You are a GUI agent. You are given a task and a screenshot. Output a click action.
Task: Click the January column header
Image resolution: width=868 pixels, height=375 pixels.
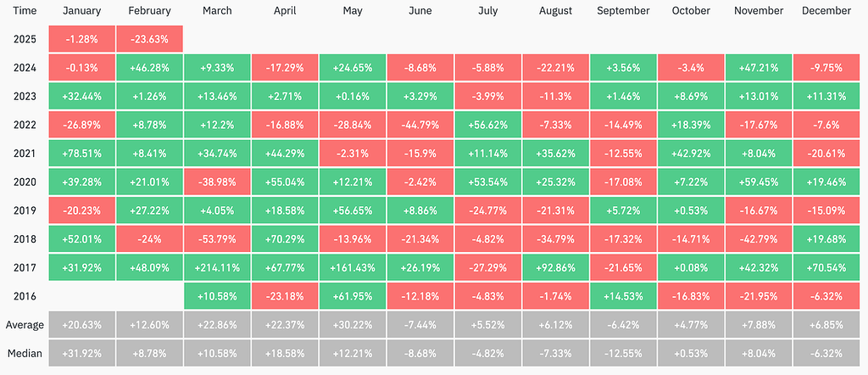tap(82, 11)
